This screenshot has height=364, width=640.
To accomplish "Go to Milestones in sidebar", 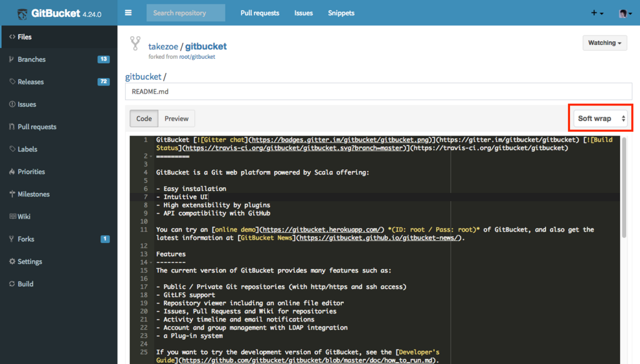I will pyautogui.click(x=59, y=194).
